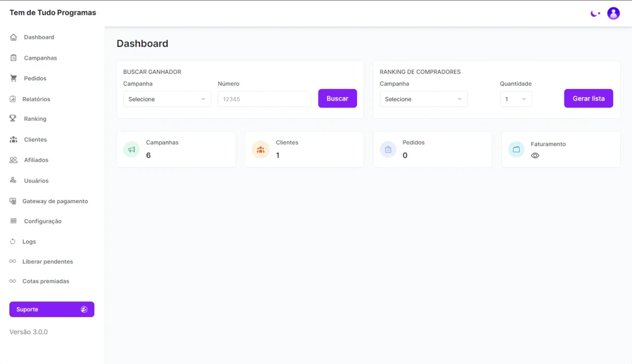The image size is (632, 364).
Task: Click the Cotas premiadas infinity icon
Action: (13, 281)
